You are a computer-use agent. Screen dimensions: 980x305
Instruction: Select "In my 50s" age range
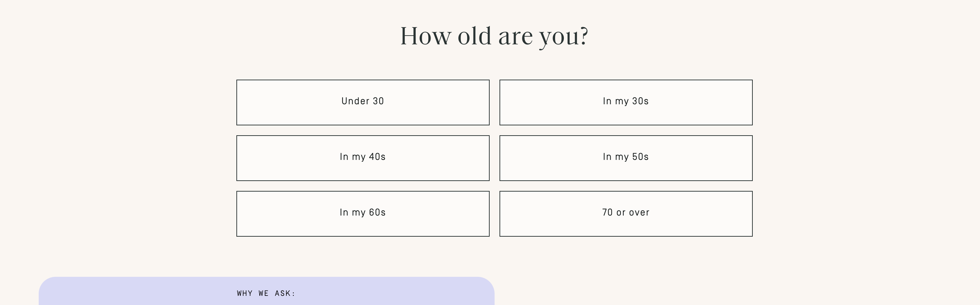point(625,158)
